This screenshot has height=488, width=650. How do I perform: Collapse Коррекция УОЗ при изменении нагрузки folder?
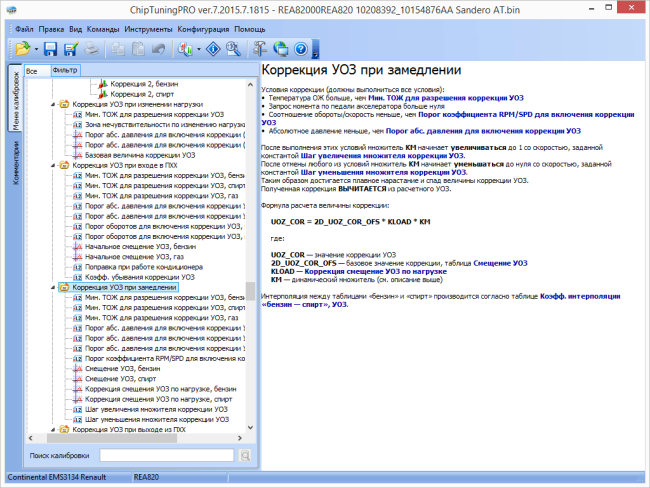[53, 104]
